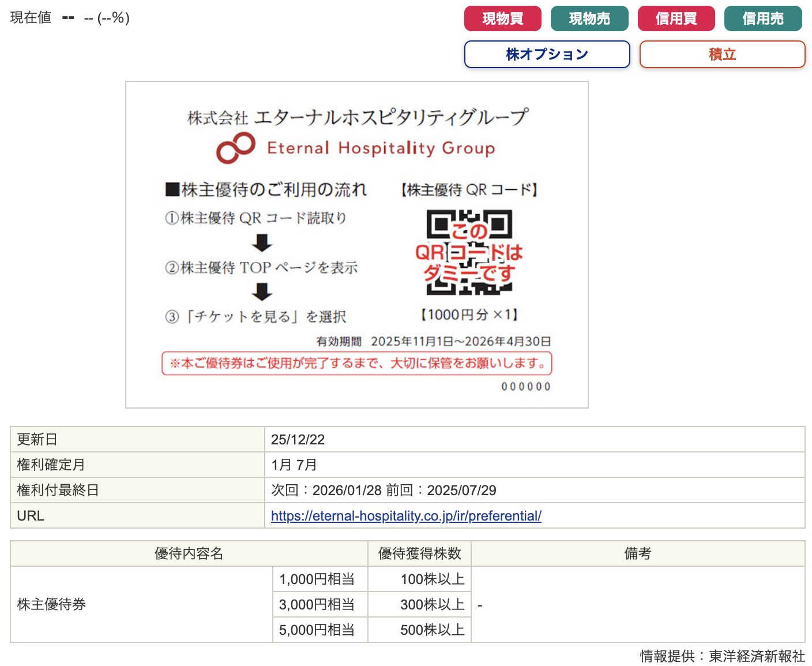Click the arrow below TOP ページを表示 step
812x666 pixels.
click(262, 292)
